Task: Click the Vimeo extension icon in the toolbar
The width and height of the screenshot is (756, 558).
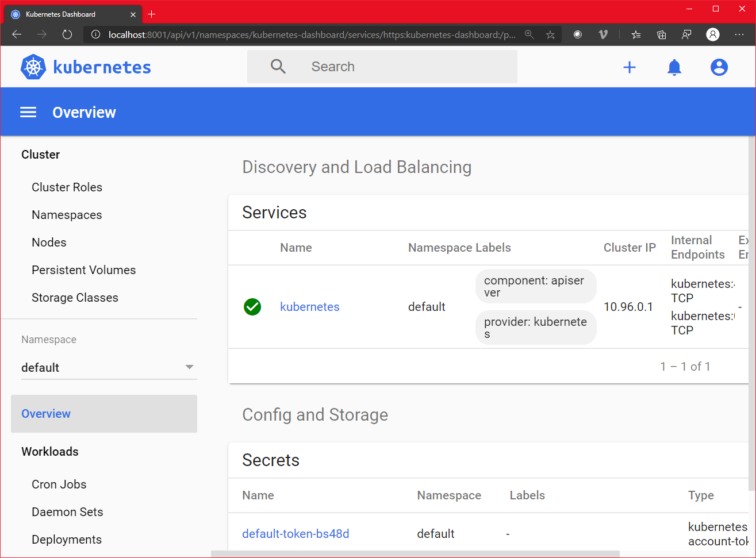Action: pyautogui.click(x=603, y=34)
